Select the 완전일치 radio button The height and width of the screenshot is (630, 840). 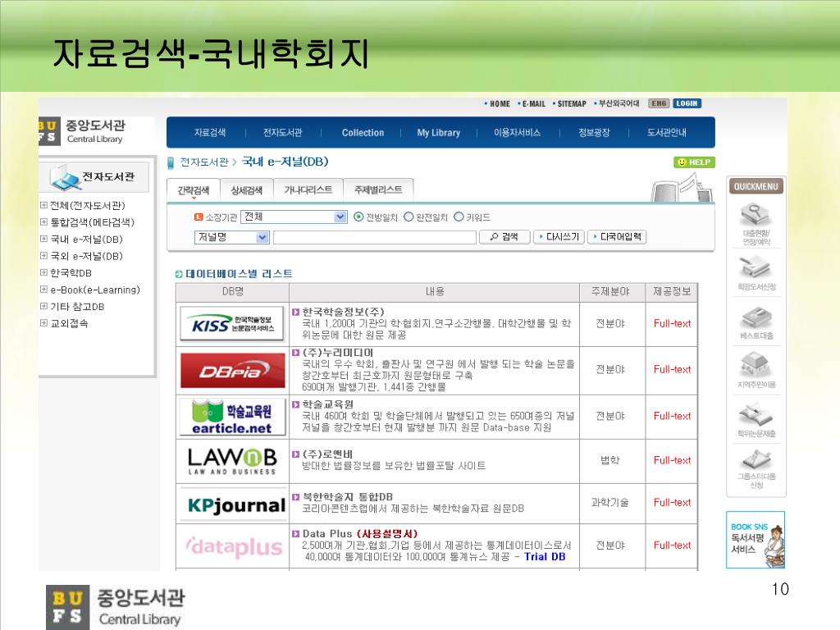(x=409, y=217)
